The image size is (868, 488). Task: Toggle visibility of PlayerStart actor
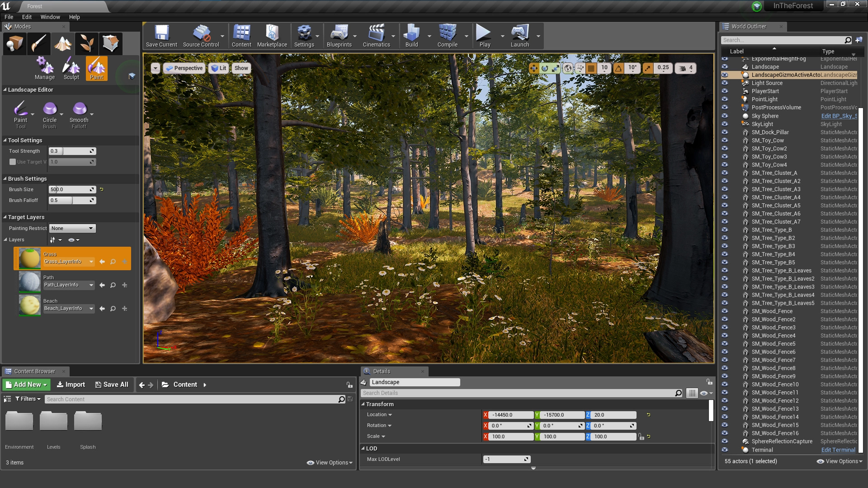725,91
